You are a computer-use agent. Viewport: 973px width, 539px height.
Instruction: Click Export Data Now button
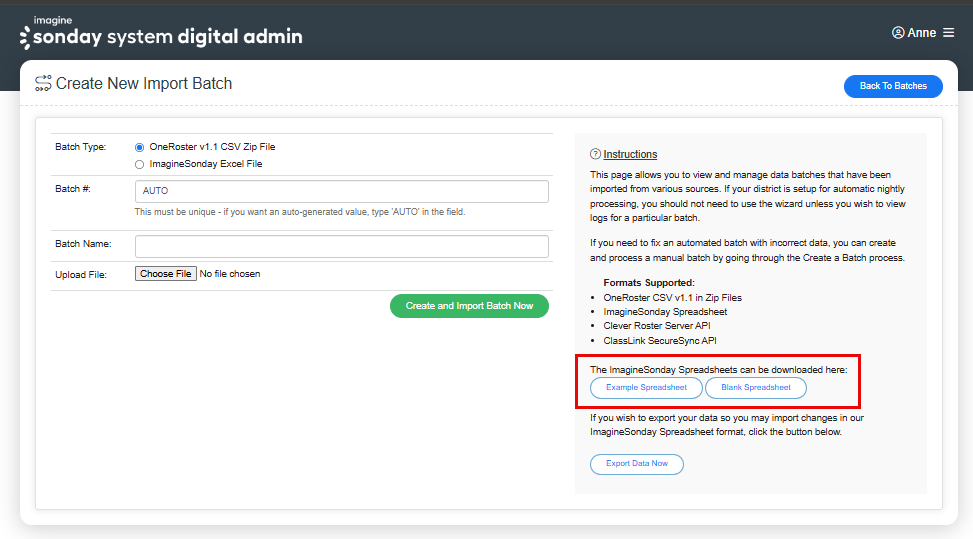click(x=637, y=464)
